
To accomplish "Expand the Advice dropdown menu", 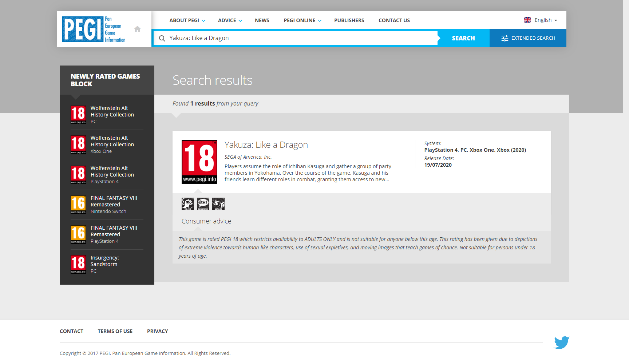I will click(230, 20).
